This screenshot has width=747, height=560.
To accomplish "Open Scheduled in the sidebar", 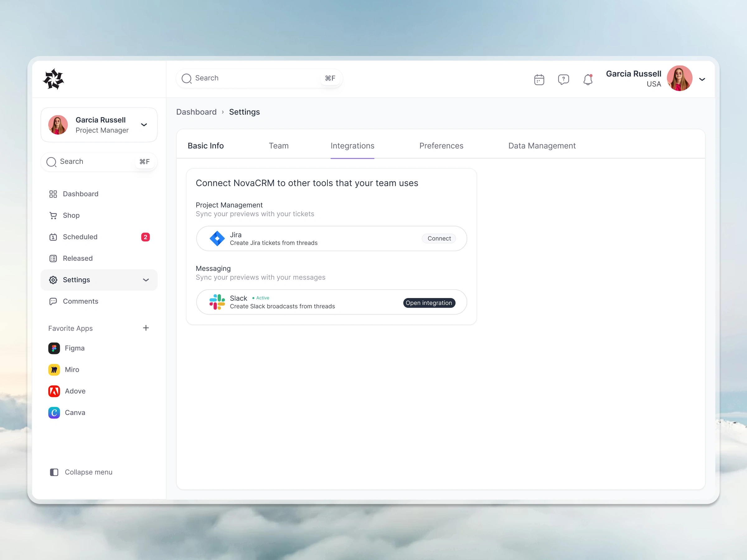I will 99,237.
